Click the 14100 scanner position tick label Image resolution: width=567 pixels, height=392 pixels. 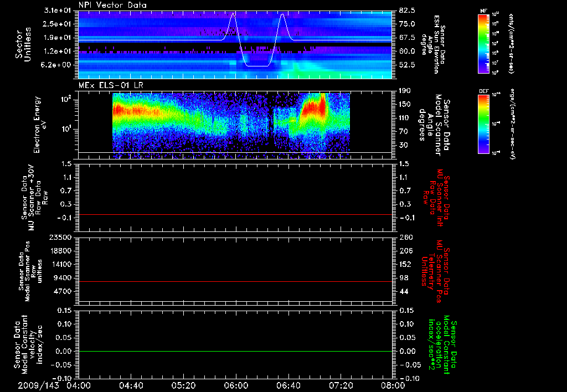click(x=61, y=264)
